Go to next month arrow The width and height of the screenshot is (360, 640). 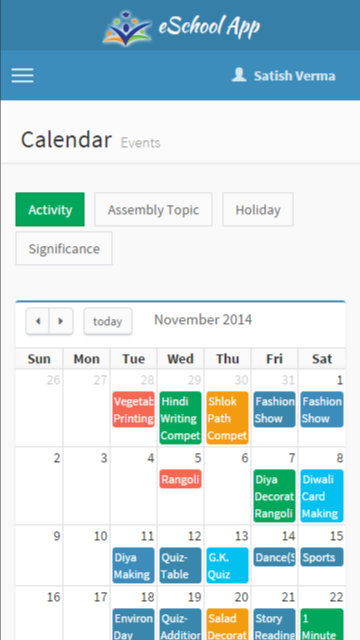61,321
